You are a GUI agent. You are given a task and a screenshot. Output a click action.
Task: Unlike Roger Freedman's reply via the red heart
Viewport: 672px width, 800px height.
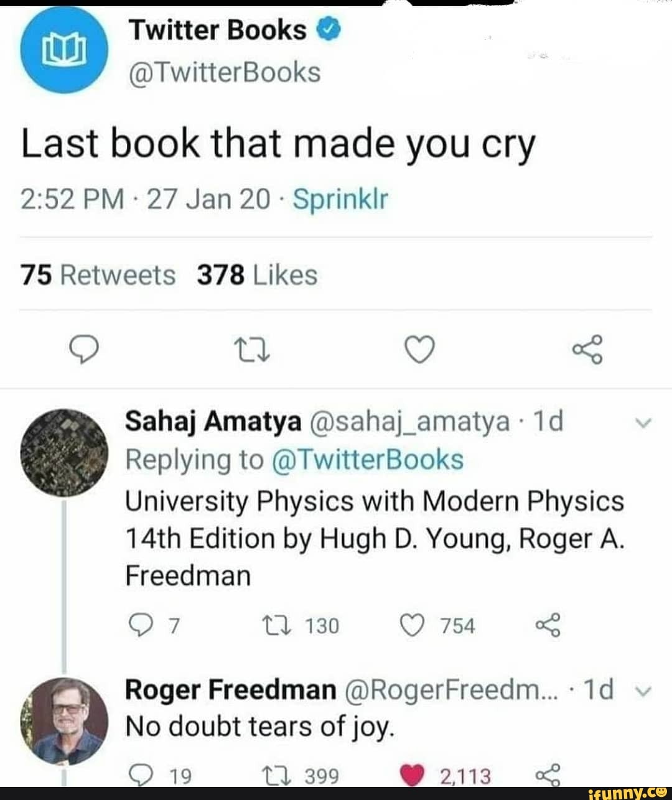click(x=412, y=774)
